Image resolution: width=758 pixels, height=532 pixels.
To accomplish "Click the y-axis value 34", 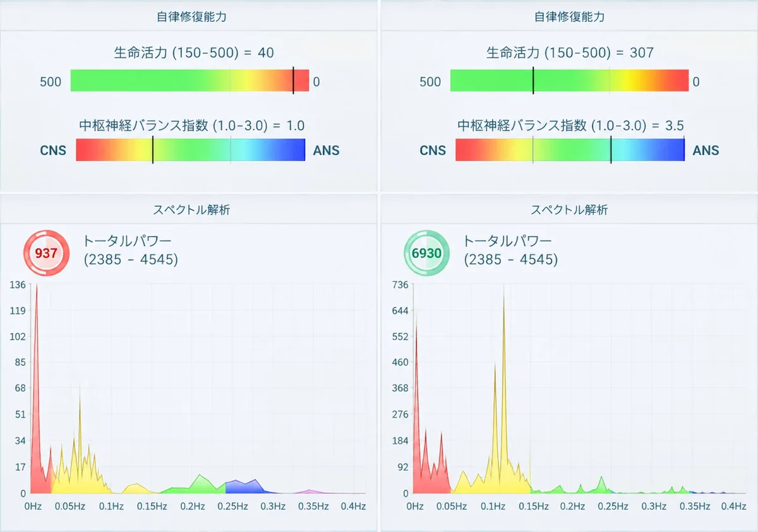I will tap(20, 440).
